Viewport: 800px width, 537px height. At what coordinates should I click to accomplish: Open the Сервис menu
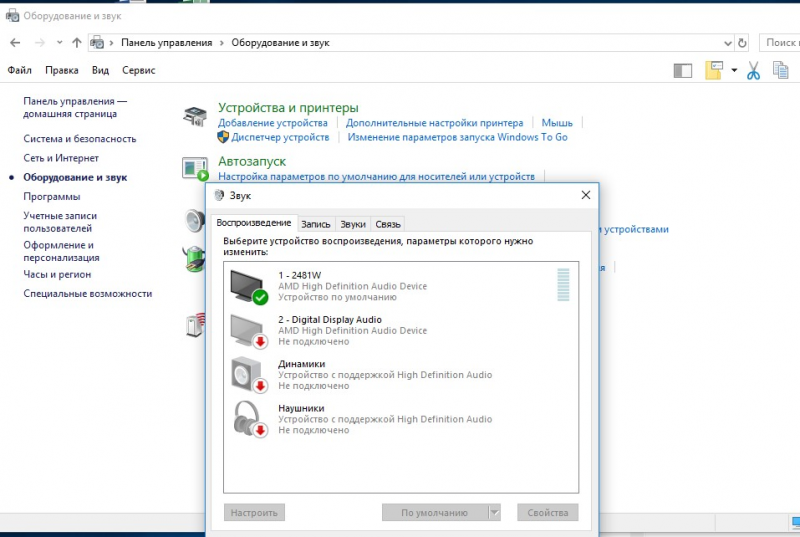pyautogui.click(x=138, y=70)
